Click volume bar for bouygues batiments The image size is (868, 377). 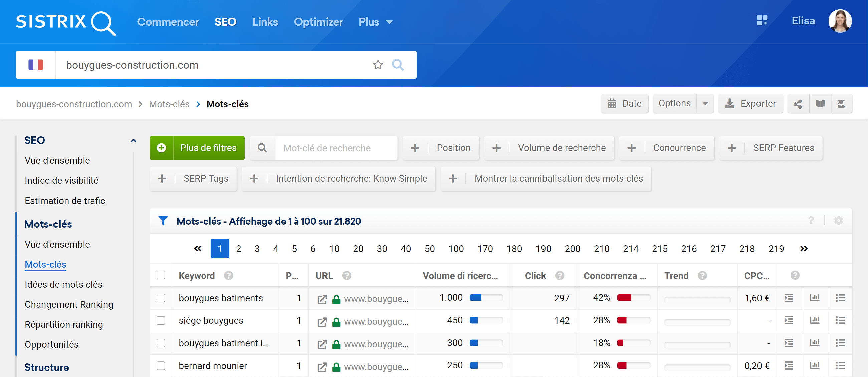tap(486, 298)
